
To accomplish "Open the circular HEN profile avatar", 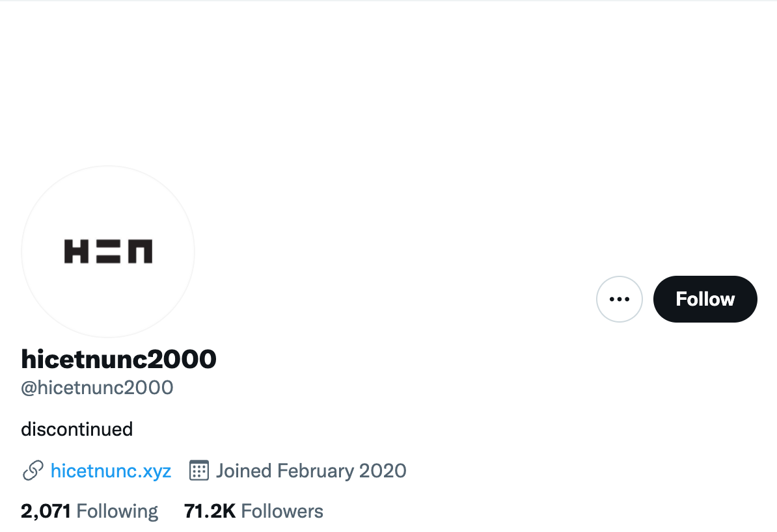I will [x=108, y=252].
